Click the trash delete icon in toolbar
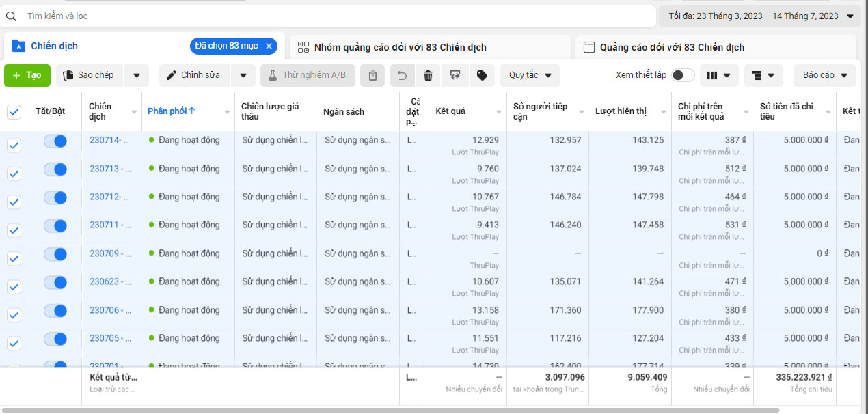The image size is (868, 414). coord(428,75)
